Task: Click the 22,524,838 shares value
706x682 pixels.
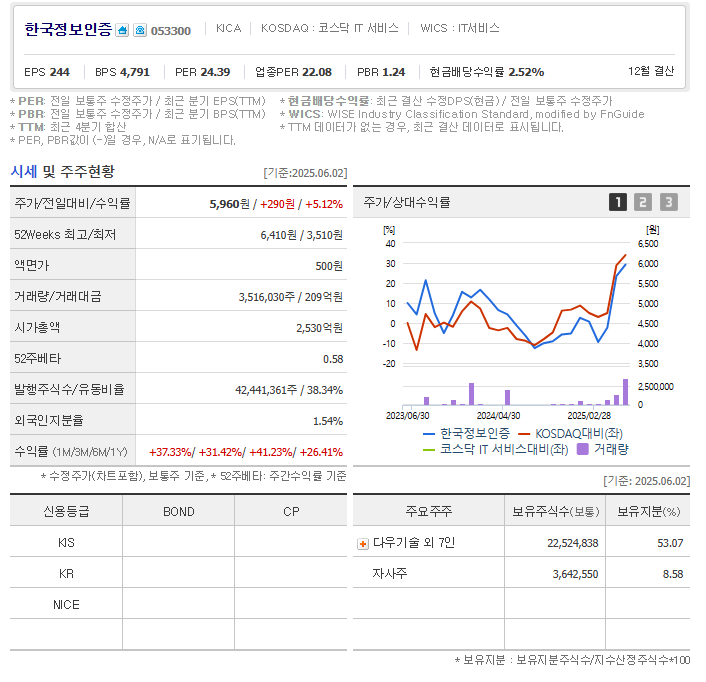Action: [x=573, y=543]
